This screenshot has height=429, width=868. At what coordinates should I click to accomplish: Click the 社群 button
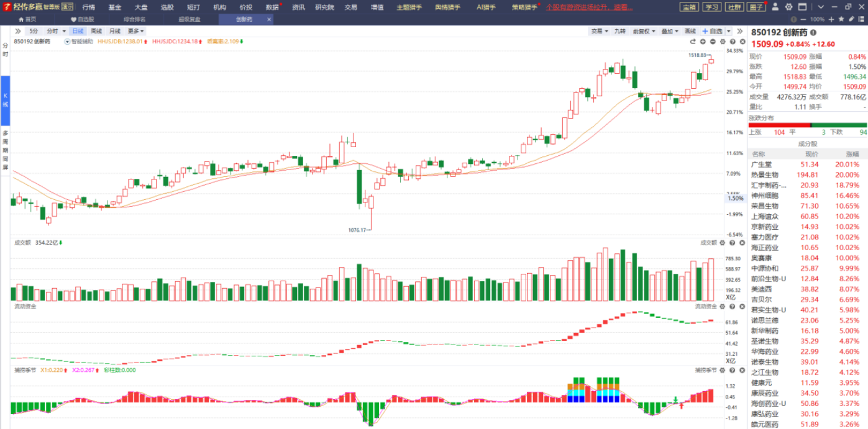(x=734, y=7)
